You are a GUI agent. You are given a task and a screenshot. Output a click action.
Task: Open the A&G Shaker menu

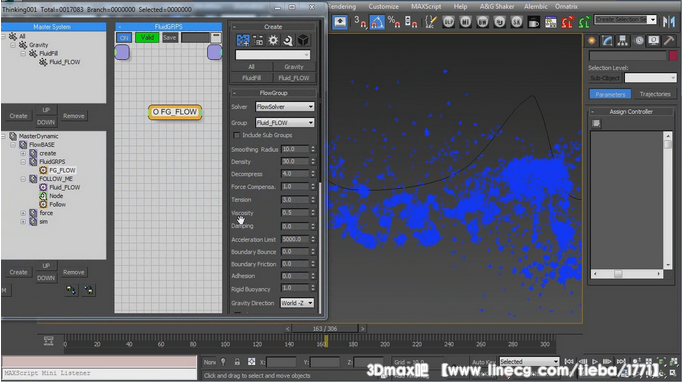(497, 7)
